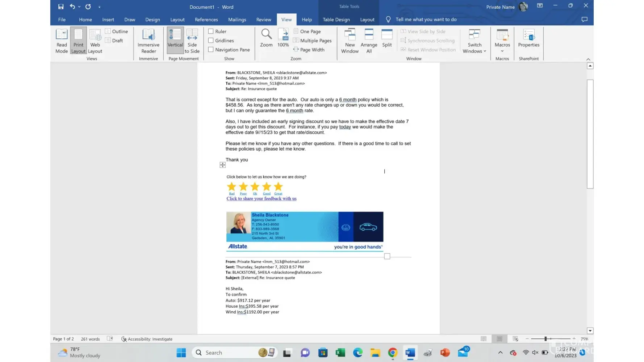The height and width of the screenshot is (362, 644).
Task: Launch the Immersive Reader
Action: 149,41
